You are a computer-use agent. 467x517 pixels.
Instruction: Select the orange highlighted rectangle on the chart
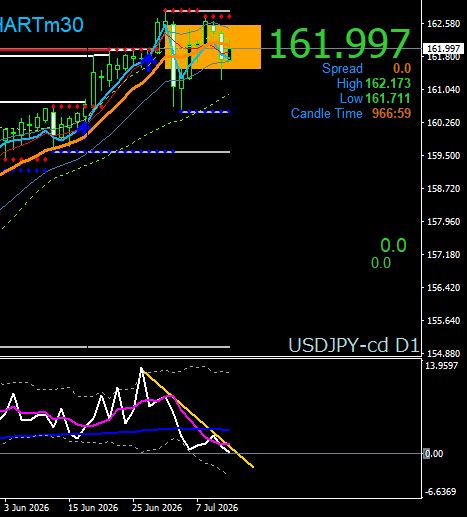213,47
